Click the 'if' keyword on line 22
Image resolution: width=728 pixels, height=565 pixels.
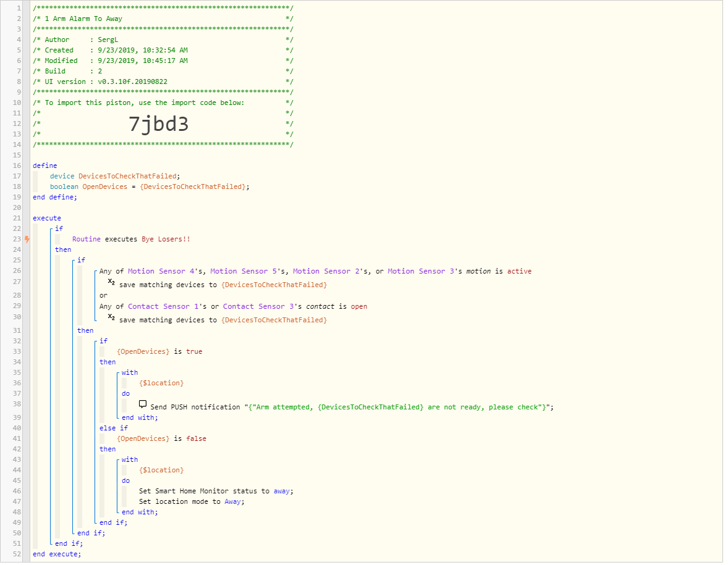(59, 229)
